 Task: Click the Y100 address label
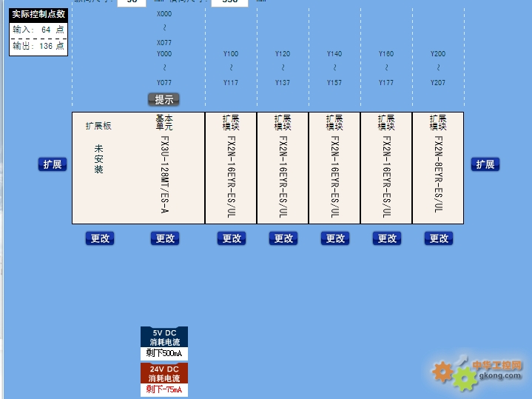click(x=231, y=53)
